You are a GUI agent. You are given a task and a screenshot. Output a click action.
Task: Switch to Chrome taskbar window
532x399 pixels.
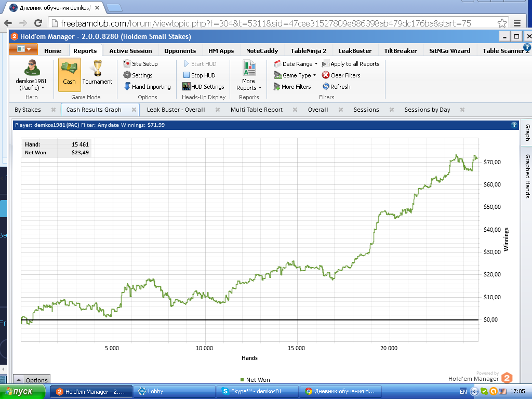(341, 392)
